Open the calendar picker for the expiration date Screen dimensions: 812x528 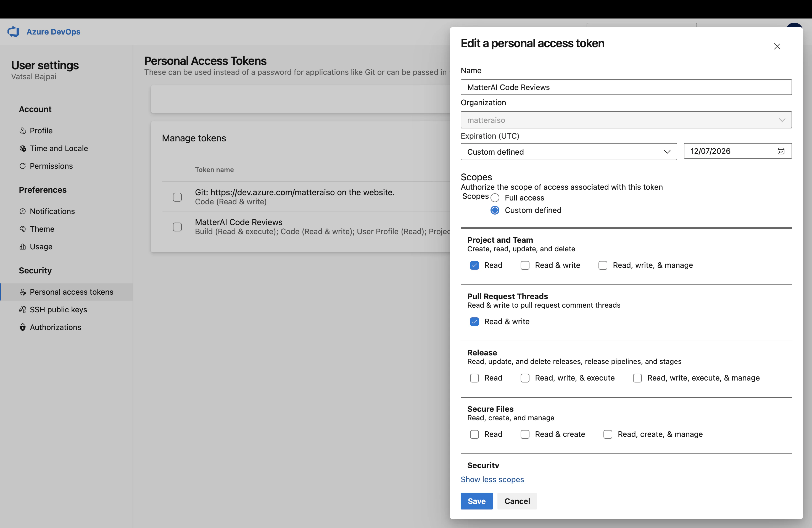(781, 151)
